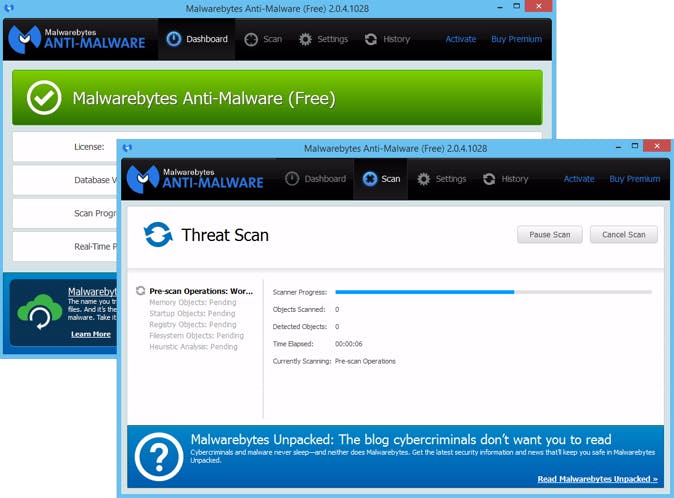
Task: Click the Scanner Progress bar
Action: 493,292
